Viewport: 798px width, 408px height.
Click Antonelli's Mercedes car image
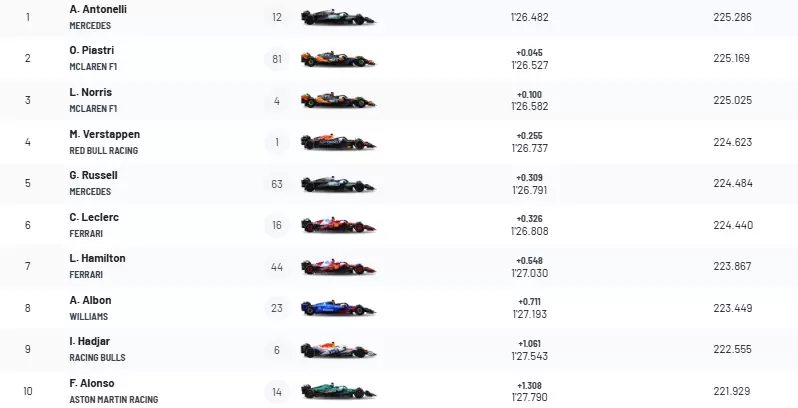pyautogui.click(x=338, y=17)
